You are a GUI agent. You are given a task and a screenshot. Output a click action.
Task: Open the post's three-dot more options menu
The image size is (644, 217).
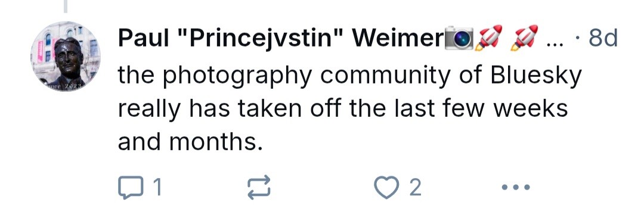[x=516, y=187]
